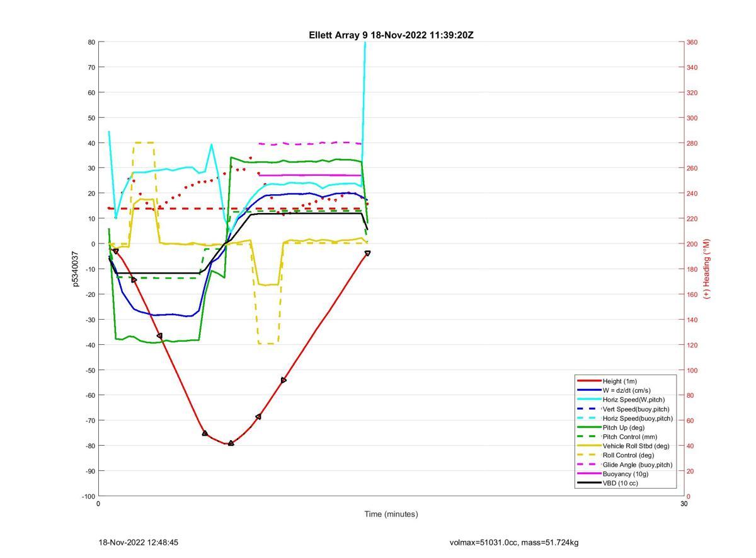Click the "Horiz Speed(buoy,pitch)" legend label
The image size is (756, 558).
(638, 418)
